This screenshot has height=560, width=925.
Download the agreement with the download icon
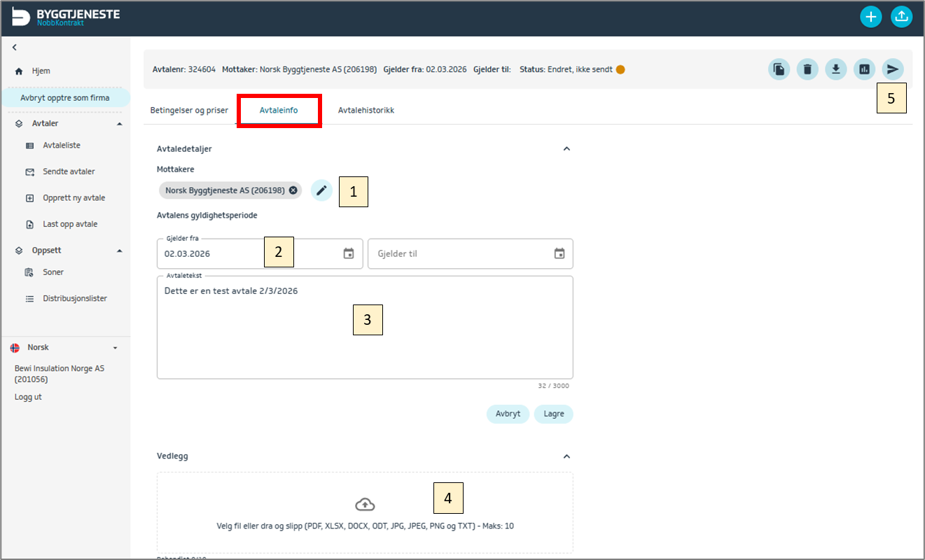click(x=835, y=69)
